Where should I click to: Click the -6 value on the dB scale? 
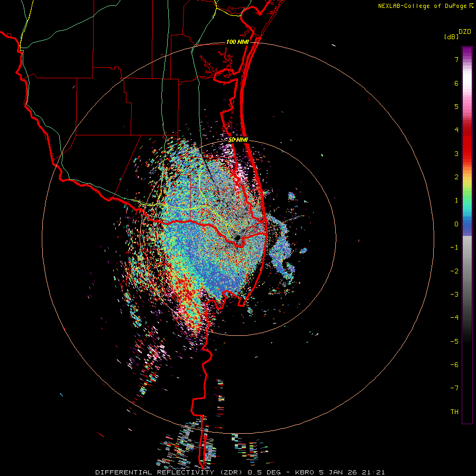(454, 365)
